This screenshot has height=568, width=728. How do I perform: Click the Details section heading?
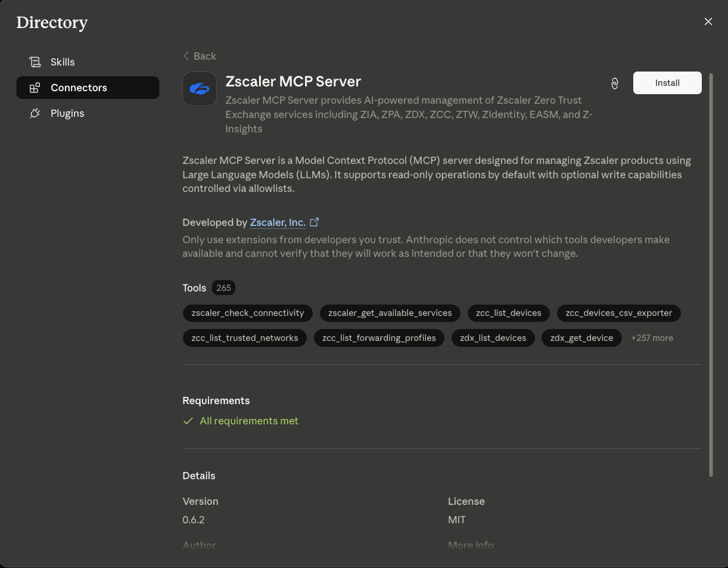pos(199,476)
